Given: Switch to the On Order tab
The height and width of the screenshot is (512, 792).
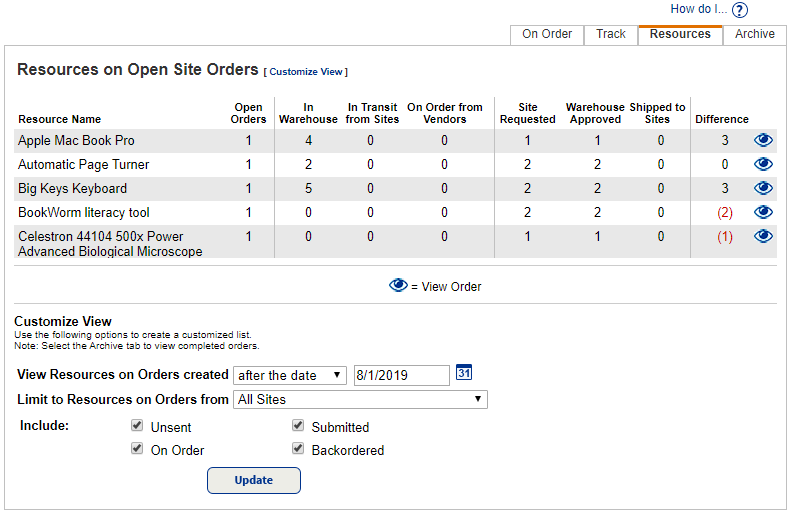Looking at the screenshot, I should click(547, 34).
